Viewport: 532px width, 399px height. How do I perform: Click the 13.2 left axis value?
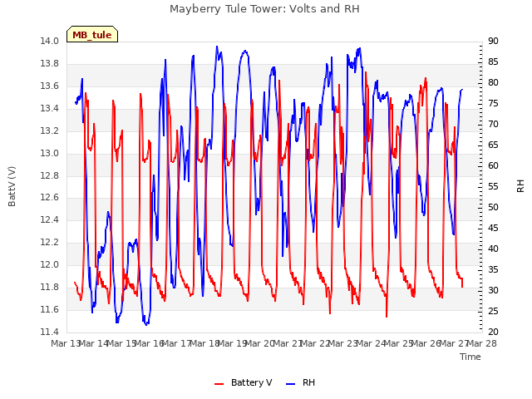(50, 131)
